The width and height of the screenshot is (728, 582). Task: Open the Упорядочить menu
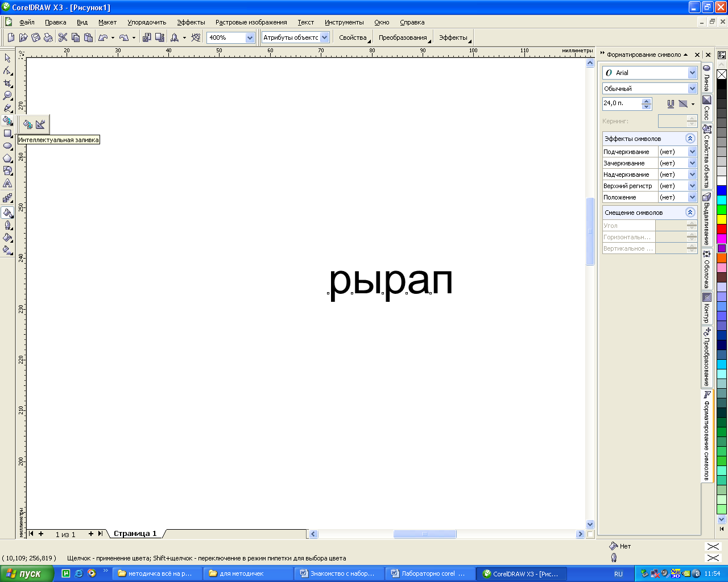(147, 22)
